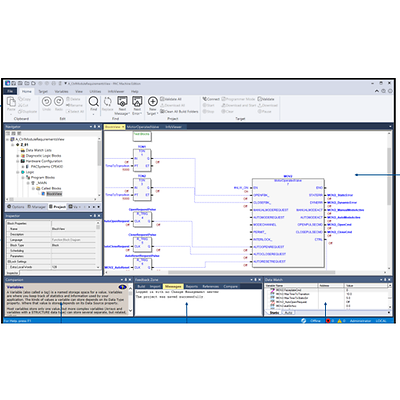Collapse the Logic node in Navigator
Image resolution: width=400 pixels, height=400 pixels.
tap(18, 172)
